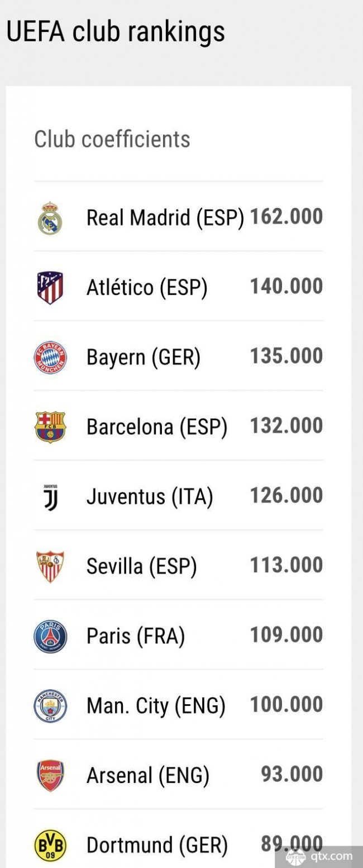
Task: Select the Arsenal cannon badge
Action: coord(50,776)
